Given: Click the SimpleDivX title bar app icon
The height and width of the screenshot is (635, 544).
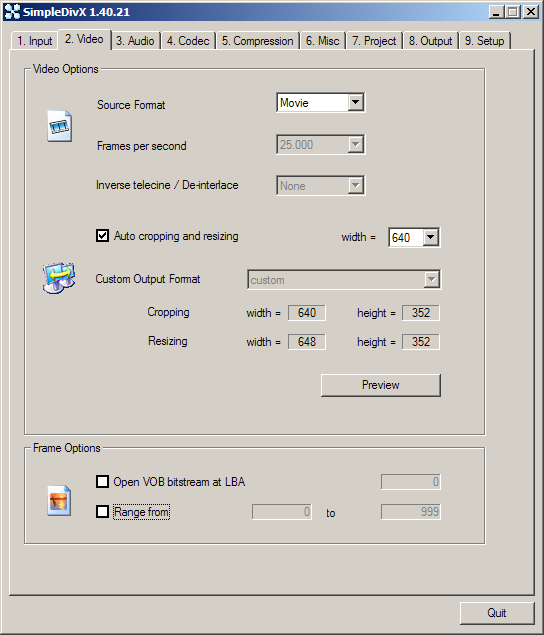Looking at the screenshot, I should [x=12, y=11].
